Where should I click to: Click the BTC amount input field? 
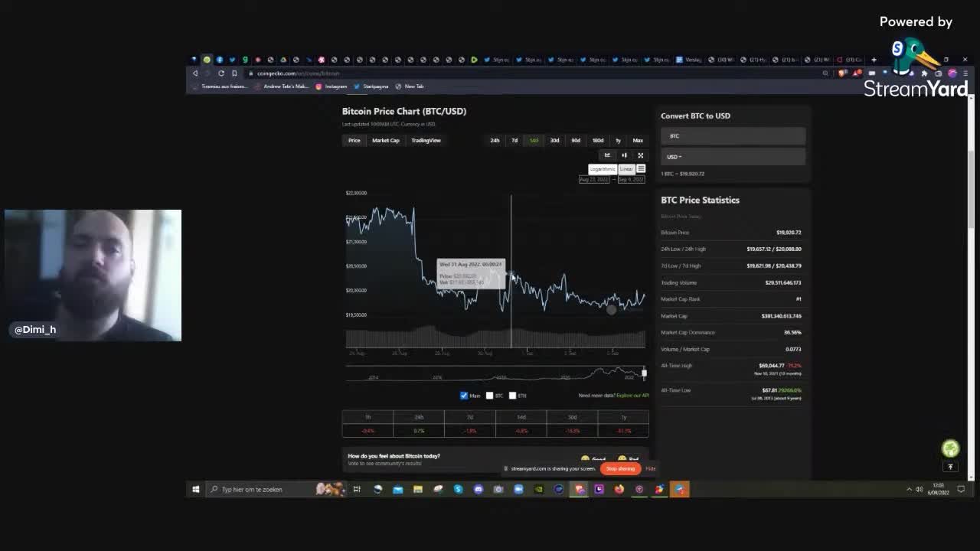733,136
